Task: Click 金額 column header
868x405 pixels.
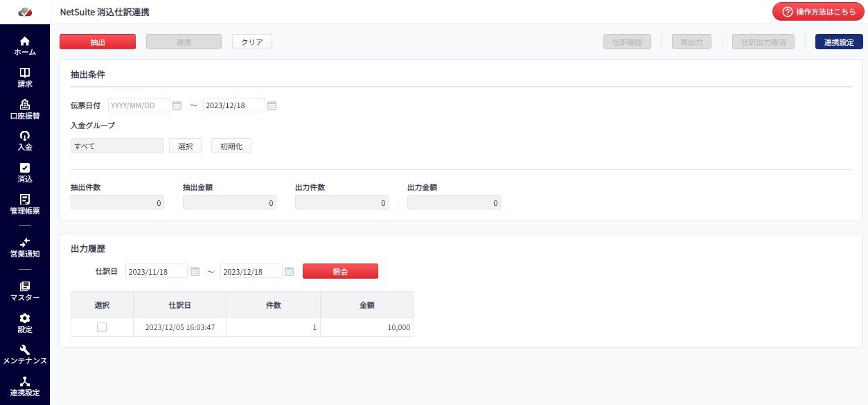Action: pos(367,304)
